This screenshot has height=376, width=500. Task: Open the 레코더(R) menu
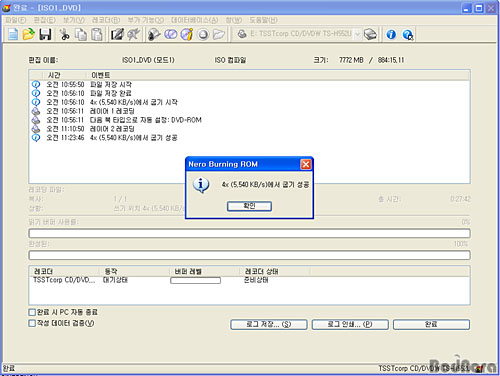click(x=106, y=20)
